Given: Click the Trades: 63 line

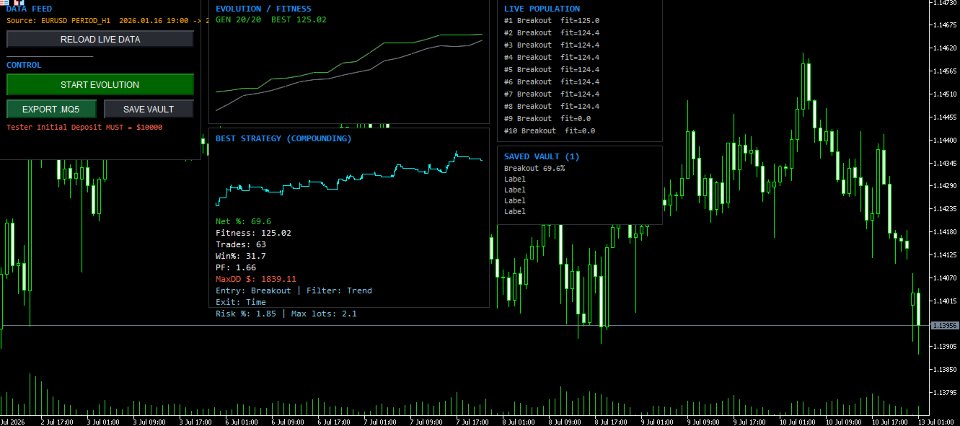Looking at the screenshot, I should pyautogui.click(x=241, y=244).
